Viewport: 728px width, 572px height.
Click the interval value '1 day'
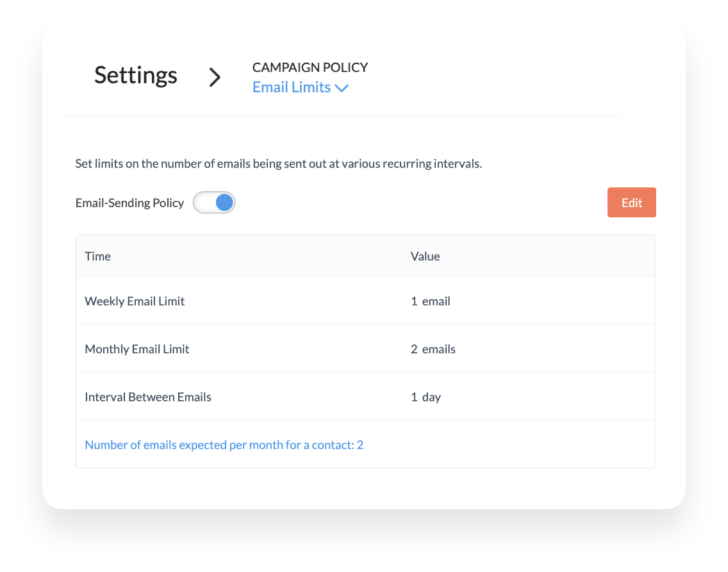(x=426, y=398)
